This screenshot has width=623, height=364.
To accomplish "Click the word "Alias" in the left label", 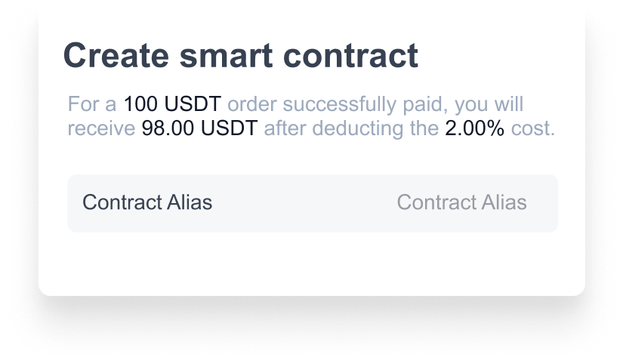I will point(190,202).
